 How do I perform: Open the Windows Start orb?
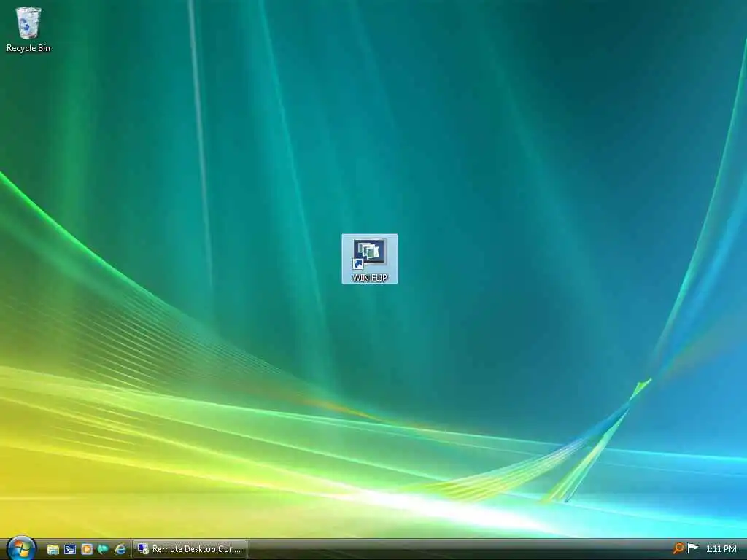tap(20, 548)
